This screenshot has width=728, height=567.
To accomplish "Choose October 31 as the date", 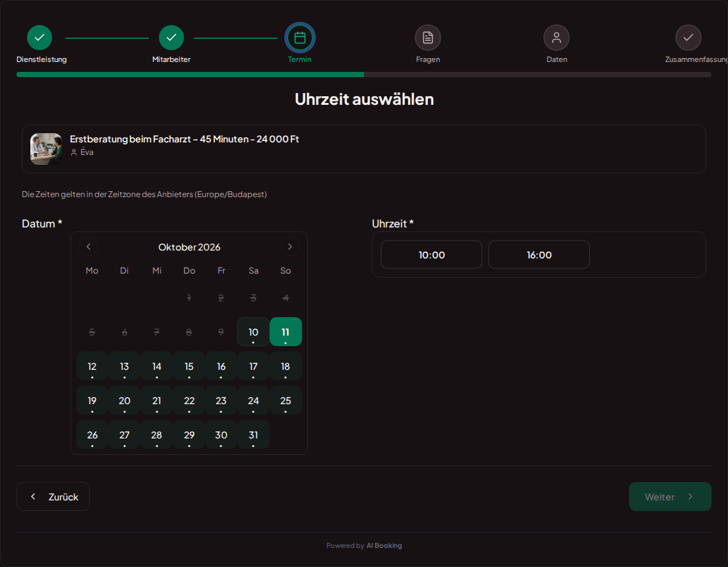I will coord(253,434).
